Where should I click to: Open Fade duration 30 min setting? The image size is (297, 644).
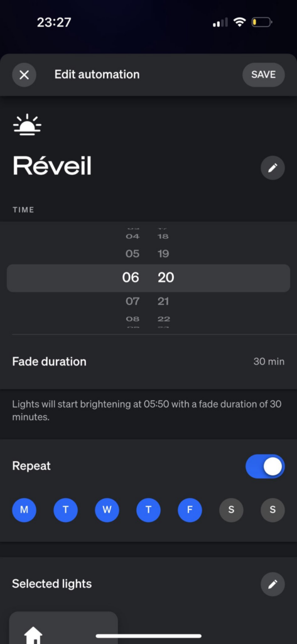148,362
